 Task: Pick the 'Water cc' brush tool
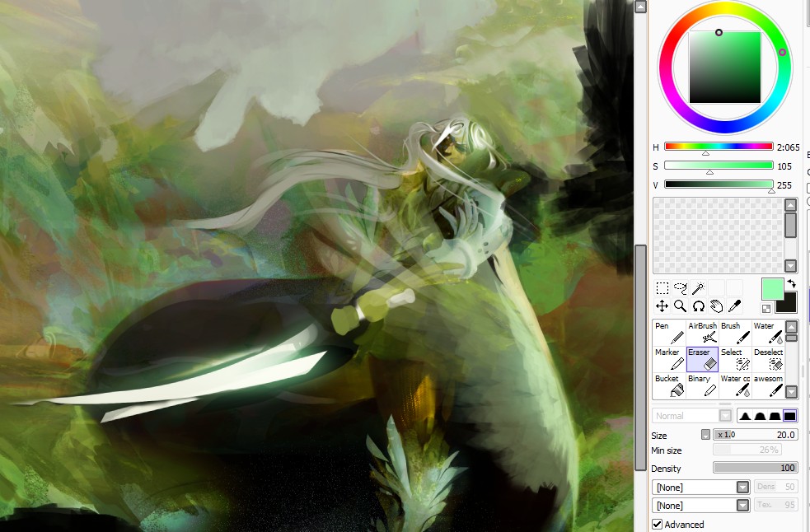[735, 386]
